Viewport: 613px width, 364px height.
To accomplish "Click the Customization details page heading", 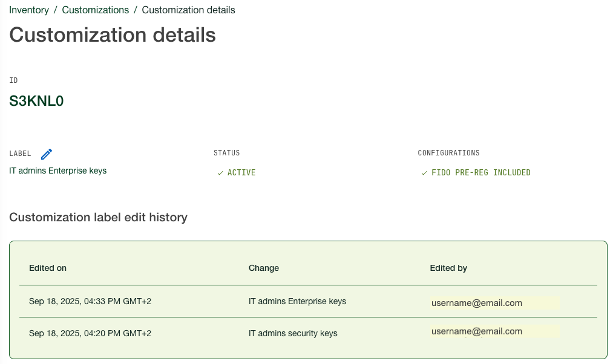I will [113, 34].
